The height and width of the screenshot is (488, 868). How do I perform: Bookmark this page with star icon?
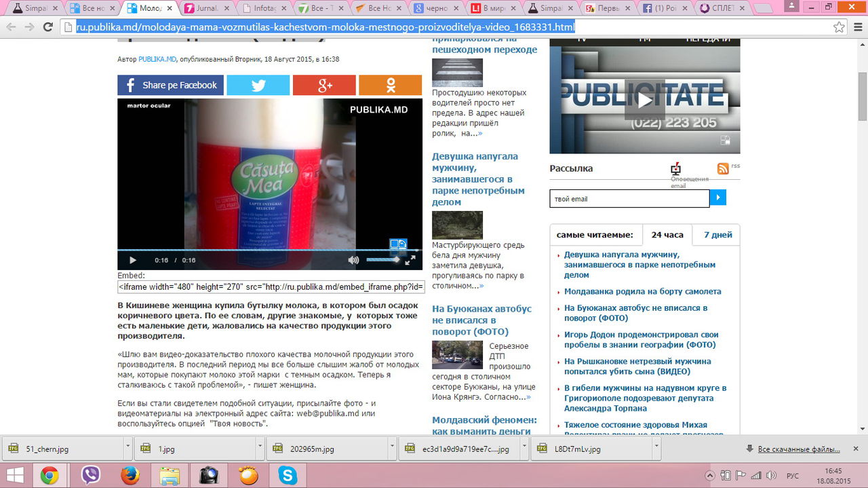[840, 27]
